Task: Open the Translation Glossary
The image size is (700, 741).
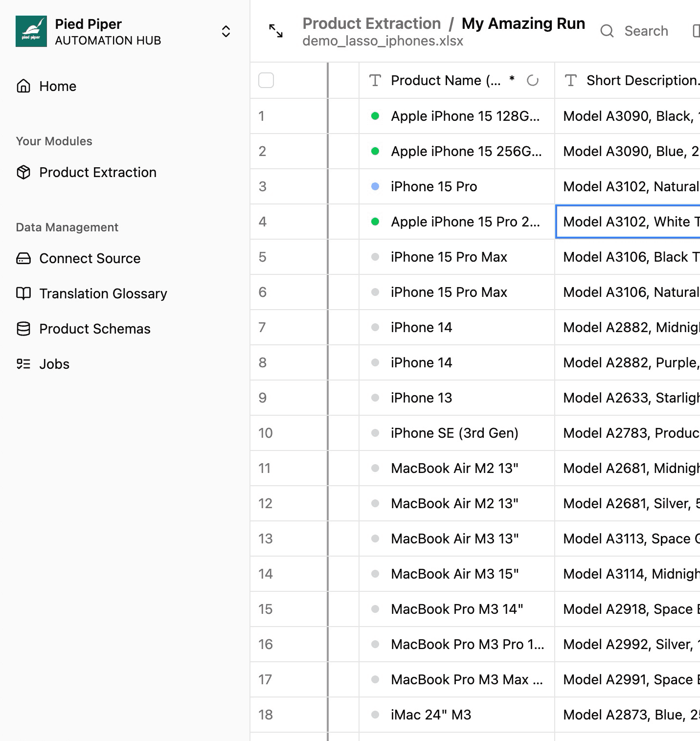Action: click(103, 293)
